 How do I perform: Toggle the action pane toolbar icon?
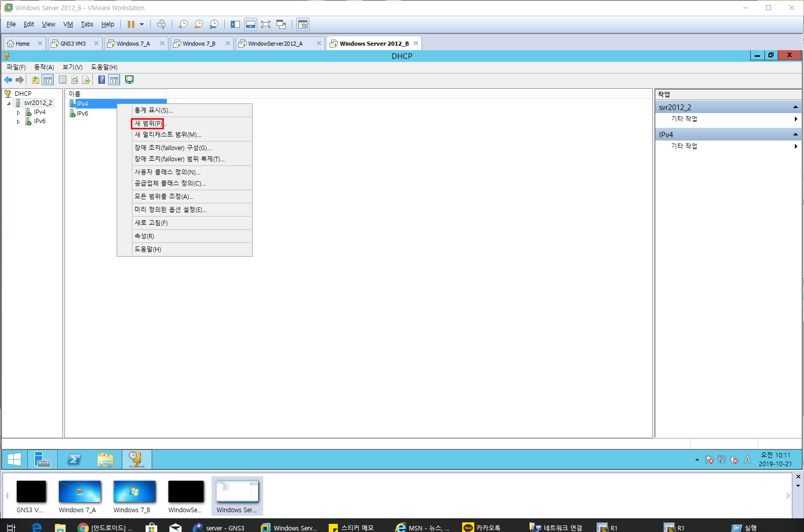point(114,80)
